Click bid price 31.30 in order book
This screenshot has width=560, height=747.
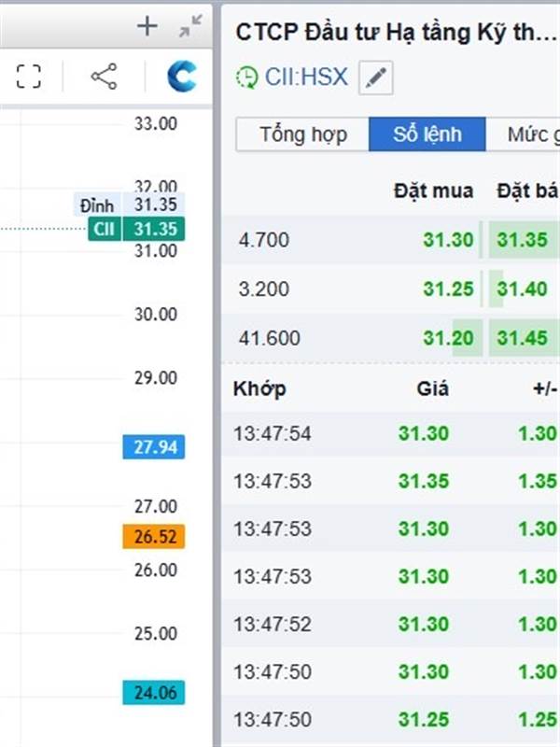click(448, 240)
